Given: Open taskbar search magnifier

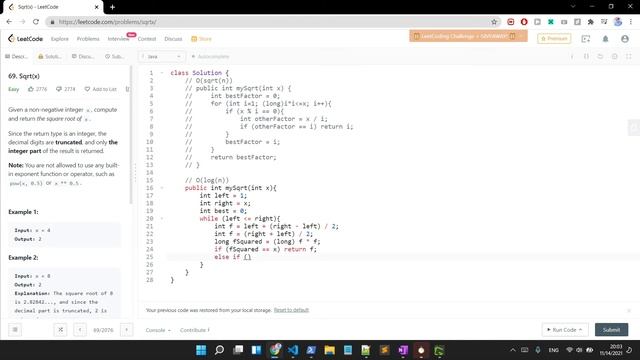Looking at the screenshot, I should [x=219, y=350].
